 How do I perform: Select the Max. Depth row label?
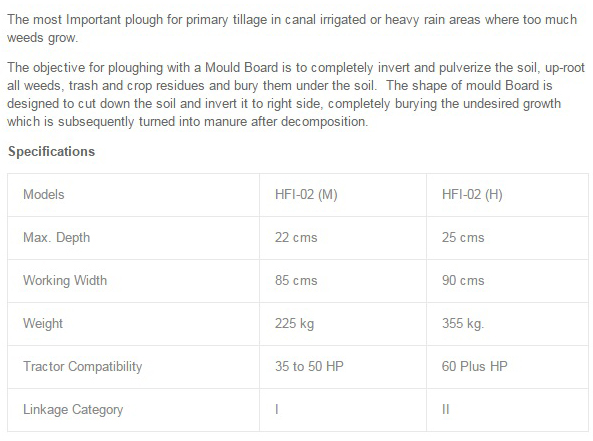(x=56, y=238)
